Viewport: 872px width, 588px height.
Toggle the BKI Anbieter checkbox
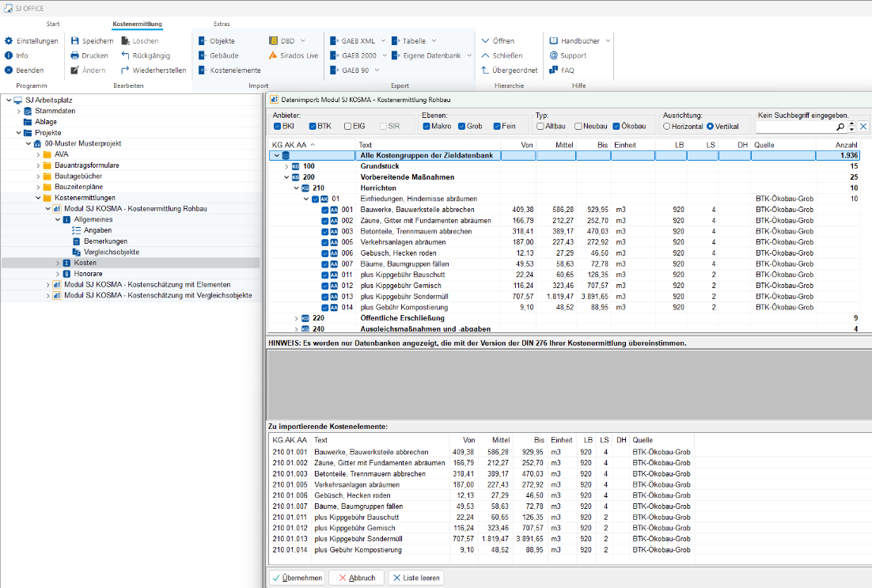(x=277, y=126)
